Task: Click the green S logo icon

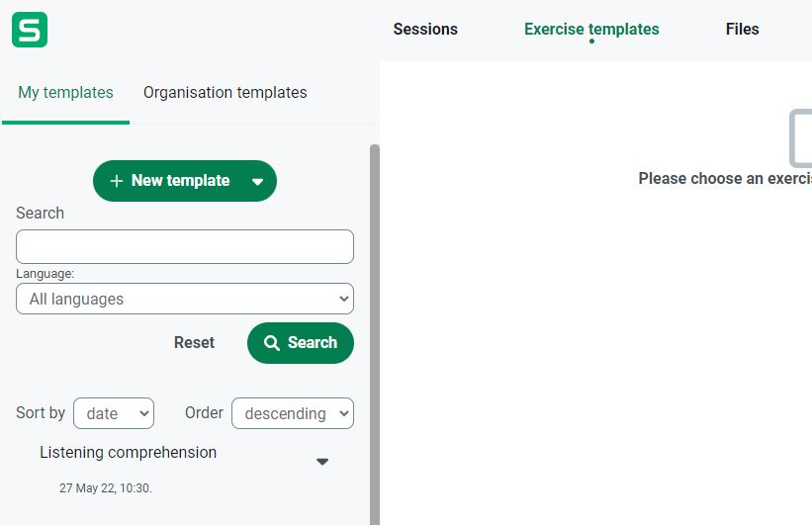Action: tap(30, 30)
